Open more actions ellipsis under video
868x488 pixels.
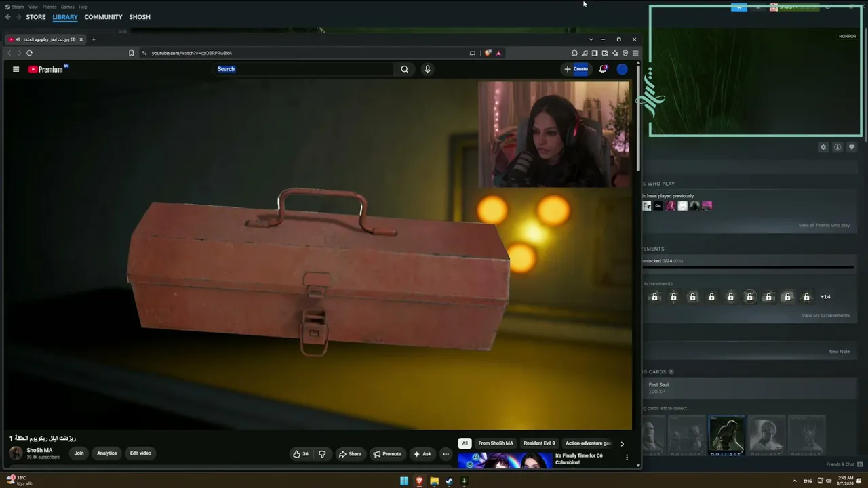coord(446,454)
